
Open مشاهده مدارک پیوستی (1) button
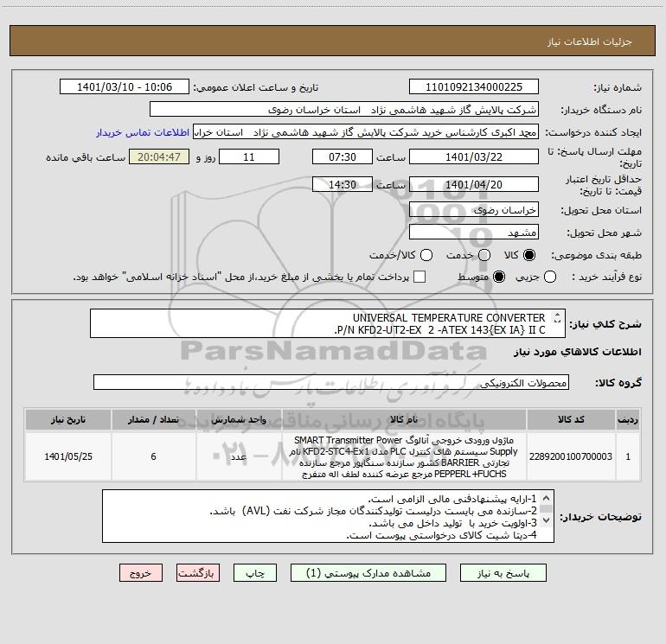click(368, 573)
